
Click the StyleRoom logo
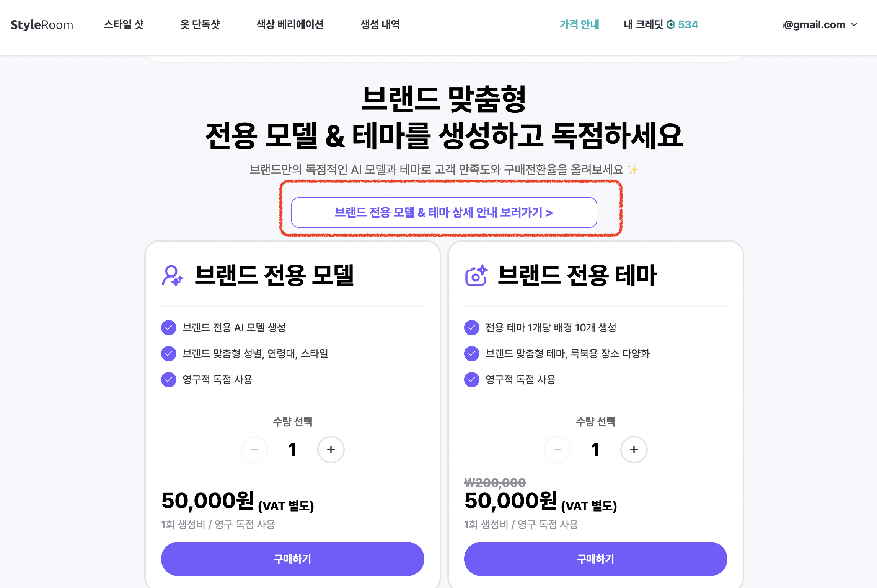pyautogui.click(x=41, y=24)
